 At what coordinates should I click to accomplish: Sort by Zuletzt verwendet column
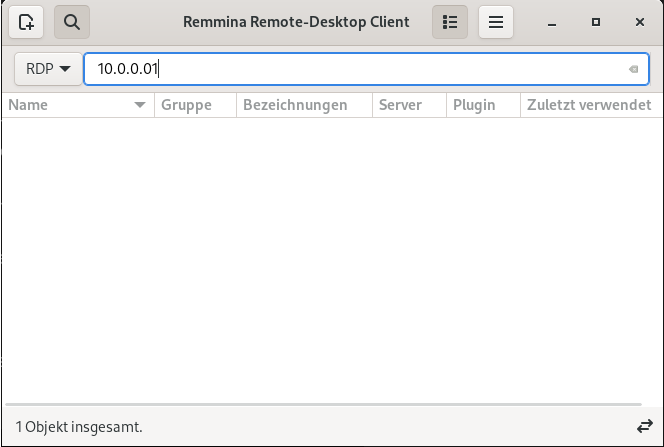tap(590, 105)
